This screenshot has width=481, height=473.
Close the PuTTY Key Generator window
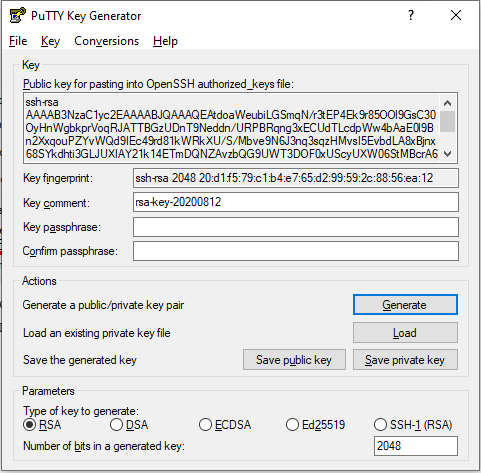coord(456,15)
